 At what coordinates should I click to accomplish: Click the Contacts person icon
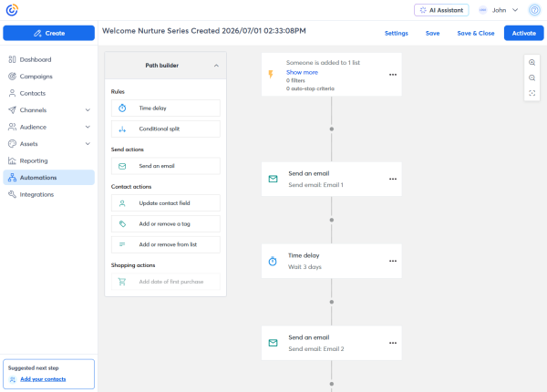12,93
